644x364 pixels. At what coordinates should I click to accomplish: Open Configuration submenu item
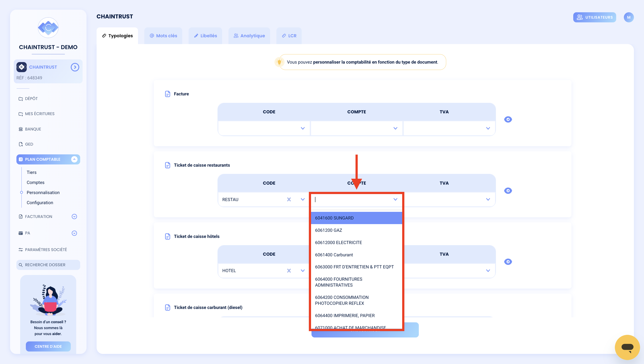click(x=40, y=203)
